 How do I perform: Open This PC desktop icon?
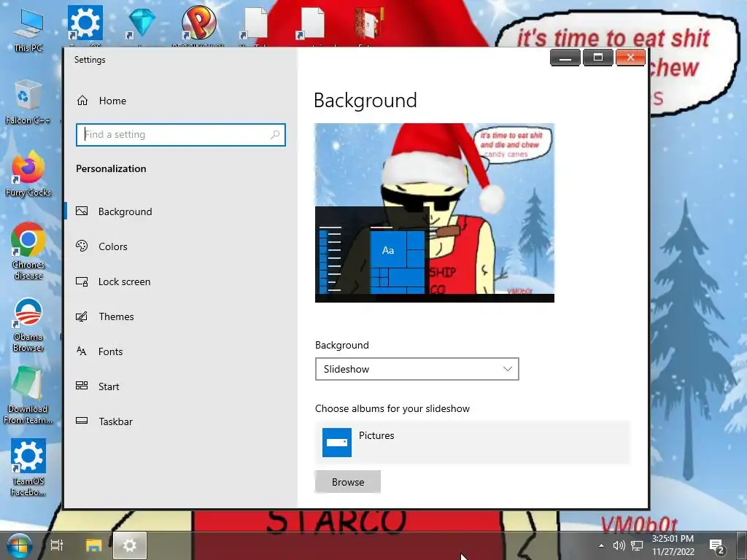[x=28, y=31]
